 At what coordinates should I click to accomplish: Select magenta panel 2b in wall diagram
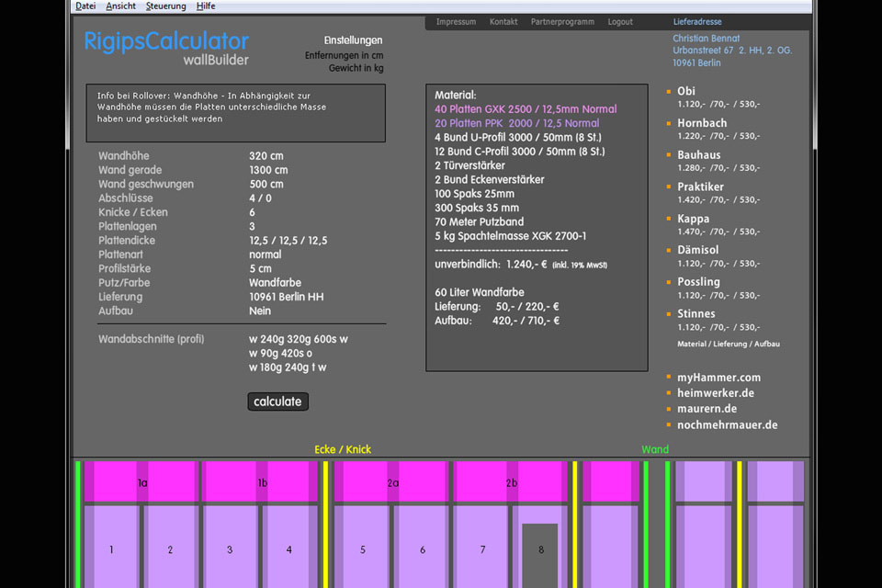pyautogui.click(x=511, y=482)
